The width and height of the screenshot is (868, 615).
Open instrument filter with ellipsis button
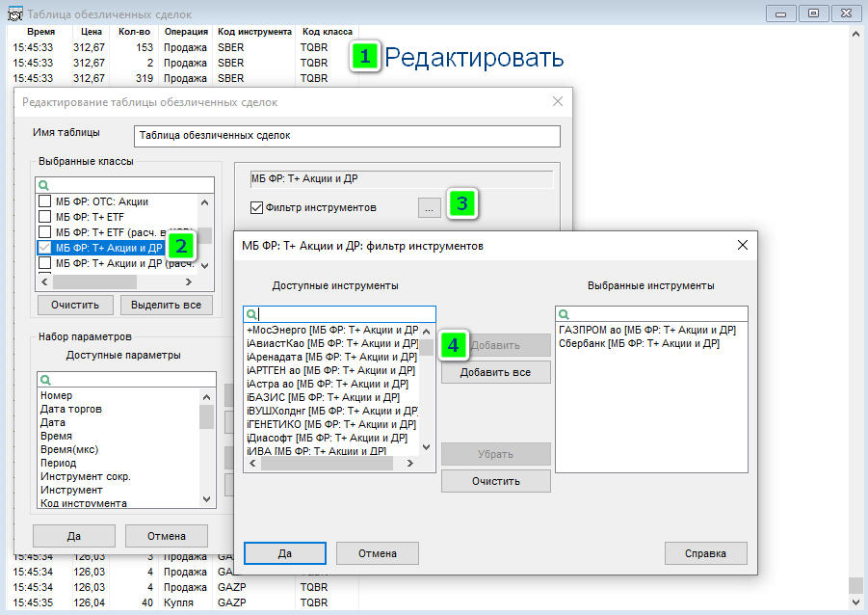click(430, 207)
